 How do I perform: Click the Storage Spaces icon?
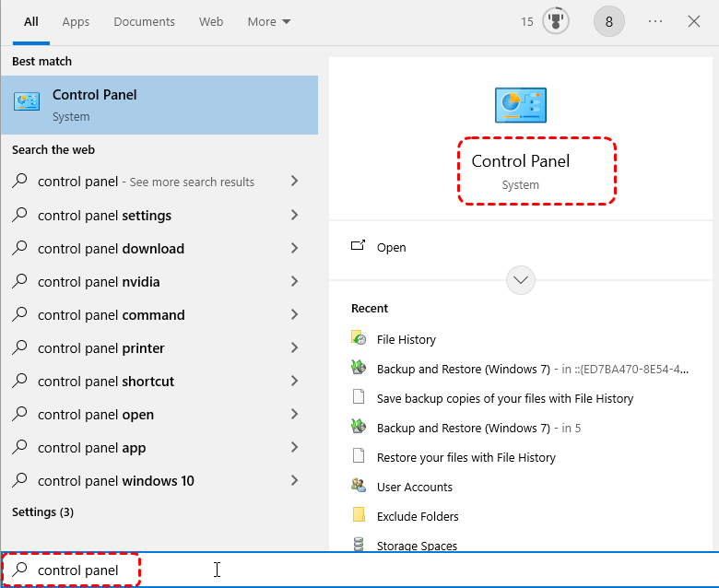point(359,544)
